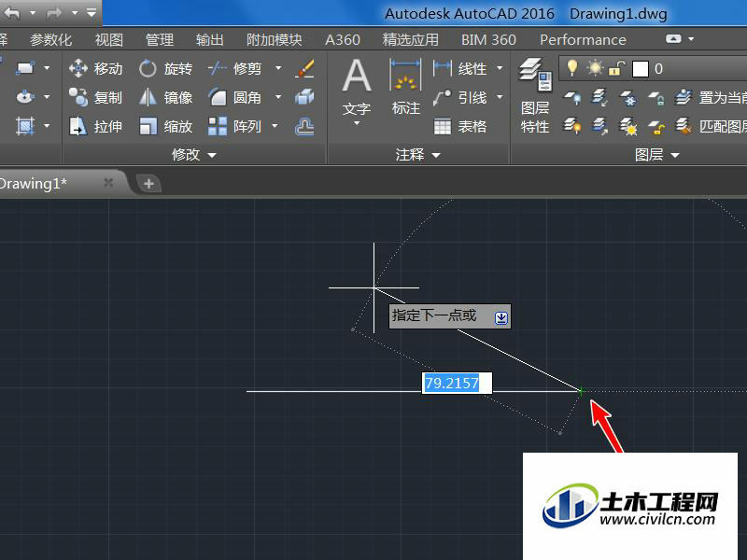Open the View (视图) ribbon tab
The image size is (747, 560).
(x=109, y=39)
